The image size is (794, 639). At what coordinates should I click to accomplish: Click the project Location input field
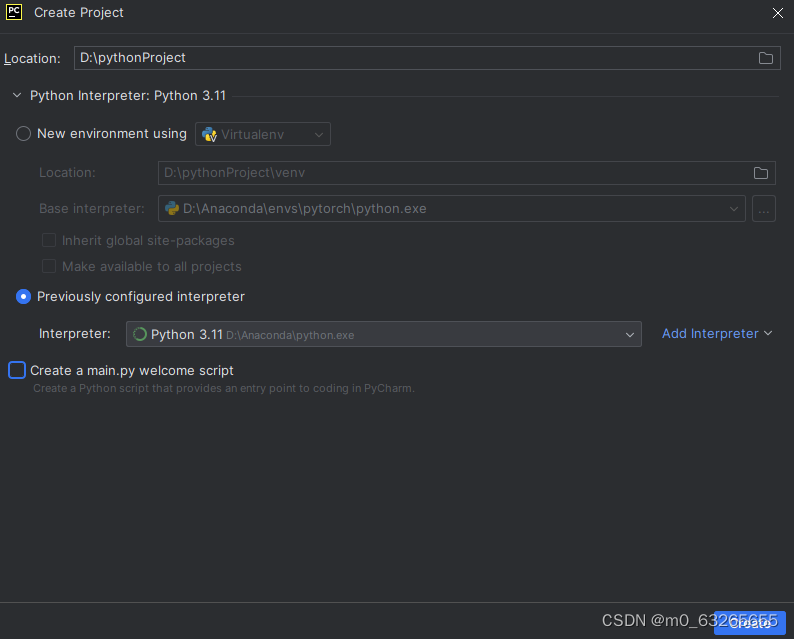(427, 58)
